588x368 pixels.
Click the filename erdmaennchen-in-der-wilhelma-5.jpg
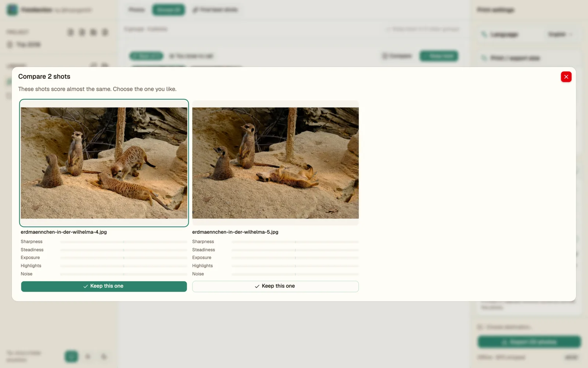(235, 232)
